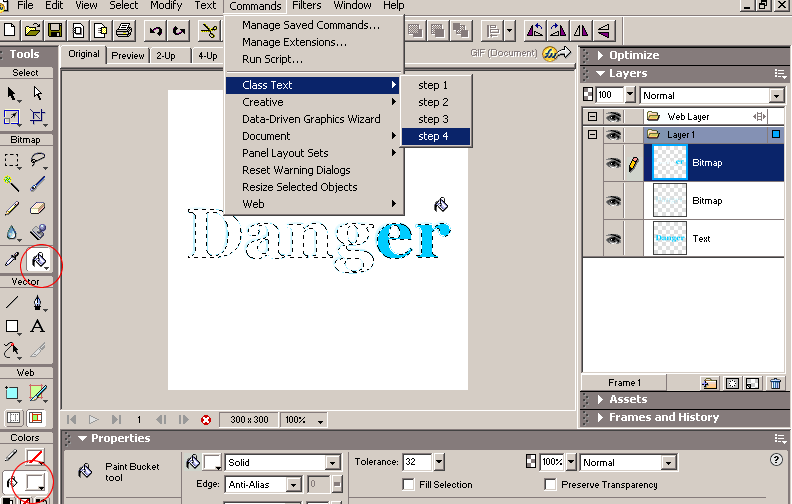Choose step 4 in the Class Text submenu
This screenshot has width=792, height=504.
click(x=436, y=136)
